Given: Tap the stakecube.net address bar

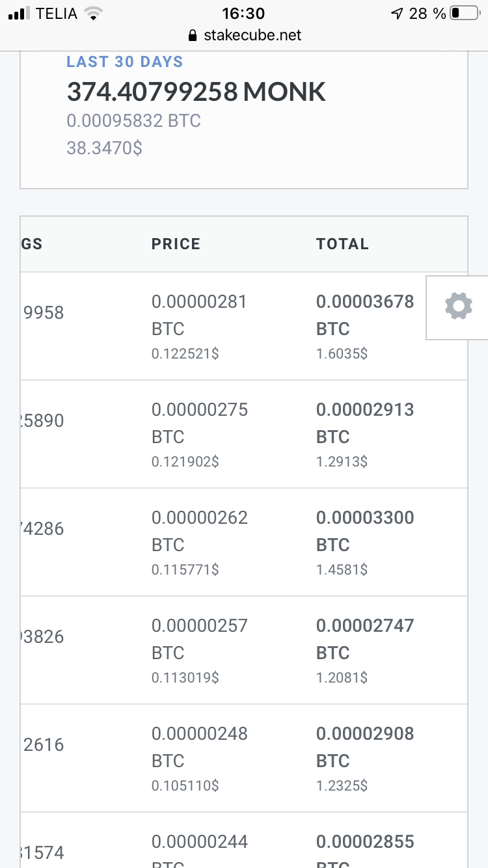Looking at the screenshot, I should (244, 35).
